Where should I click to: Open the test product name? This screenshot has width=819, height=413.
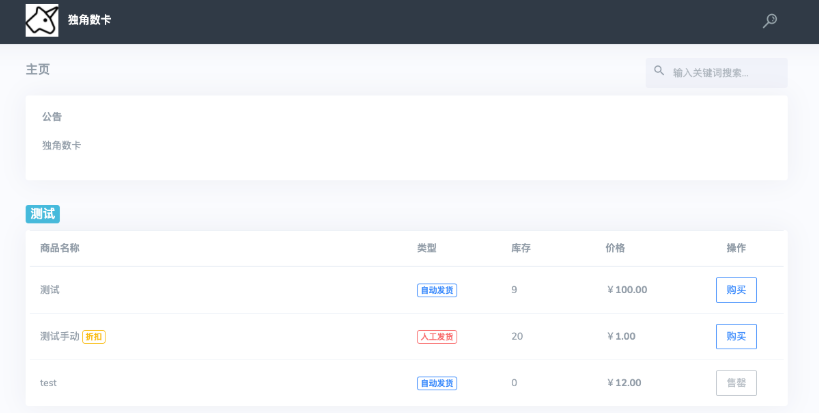coord(48,383)
